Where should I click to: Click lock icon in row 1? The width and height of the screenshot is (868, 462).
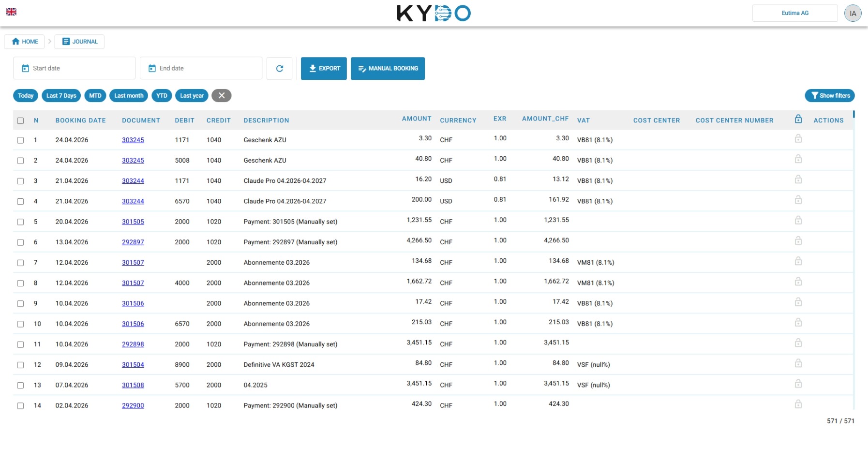(x=798, y=139)
